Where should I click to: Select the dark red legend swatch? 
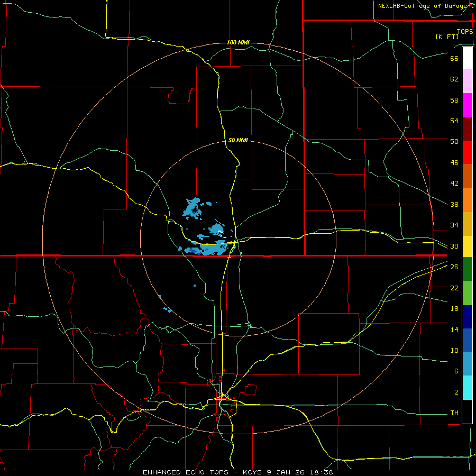[467, 129]
